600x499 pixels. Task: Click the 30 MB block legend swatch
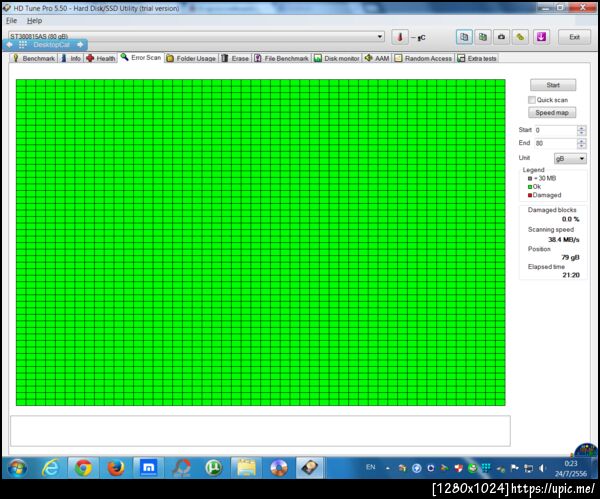coord(530,178)
